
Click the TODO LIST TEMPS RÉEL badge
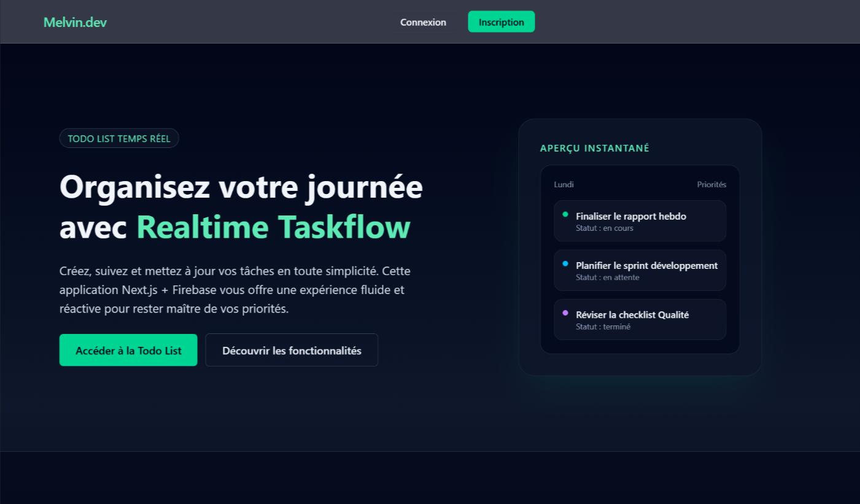[119, 138]
